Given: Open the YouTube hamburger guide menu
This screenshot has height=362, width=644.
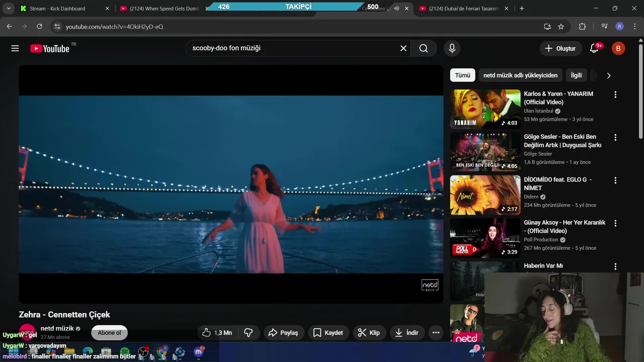Looking at the screenshot, I should [15, 48].
